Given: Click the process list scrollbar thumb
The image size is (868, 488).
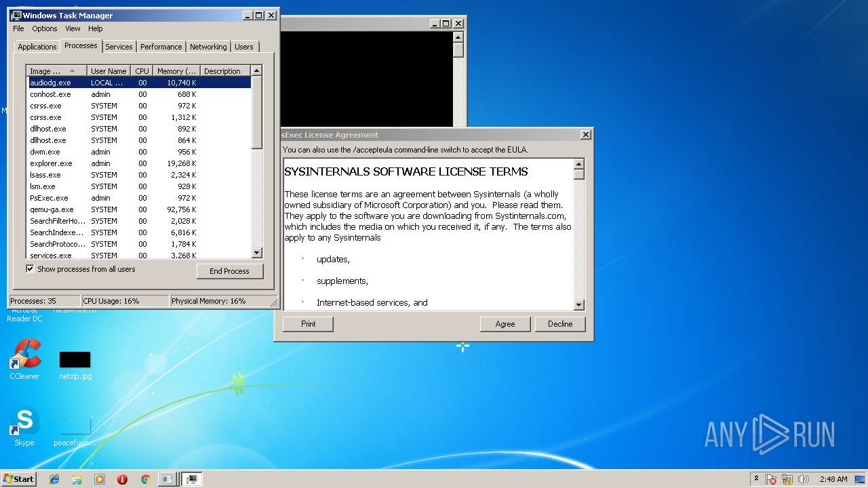Looking at the screenshot, I should (x=257, y=113).
